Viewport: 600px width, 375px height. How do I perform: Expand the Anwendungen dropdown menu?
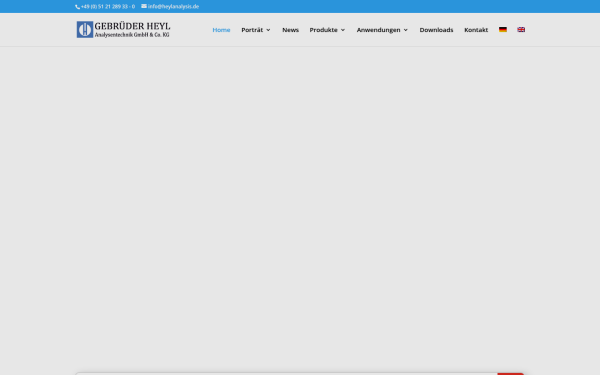(x=382, y=30)
